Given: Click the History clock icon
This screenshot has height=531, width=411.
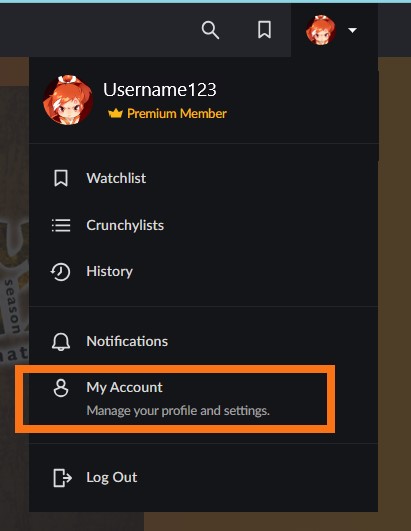Looking at the screenshot, I should coord(61,272).
